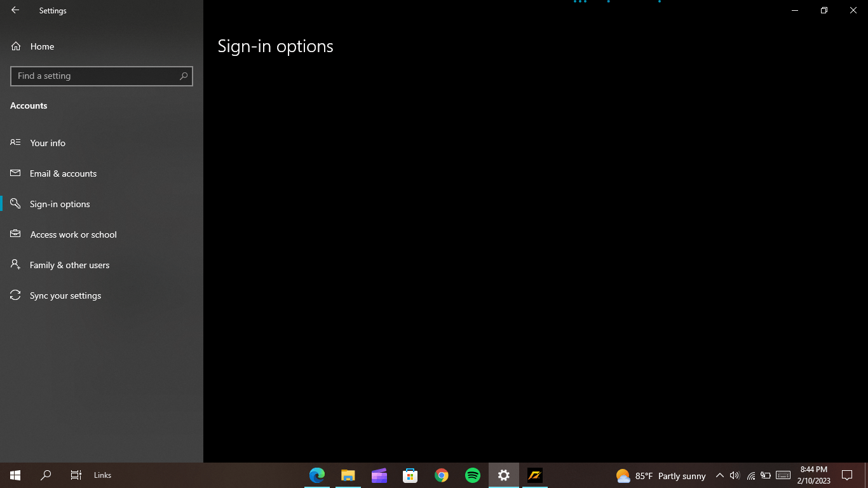
Task: Open Email & accounts settings
Action: click(x=102, y=173)
